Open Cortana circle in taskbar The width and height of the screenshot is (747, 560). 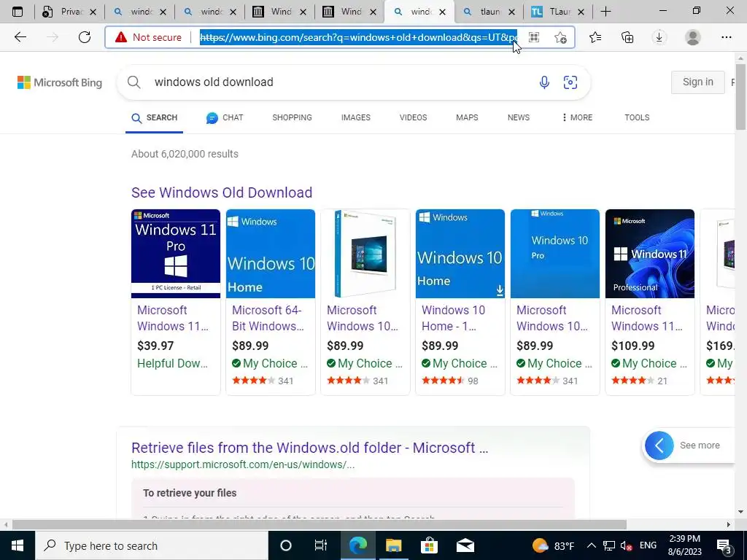286,545
